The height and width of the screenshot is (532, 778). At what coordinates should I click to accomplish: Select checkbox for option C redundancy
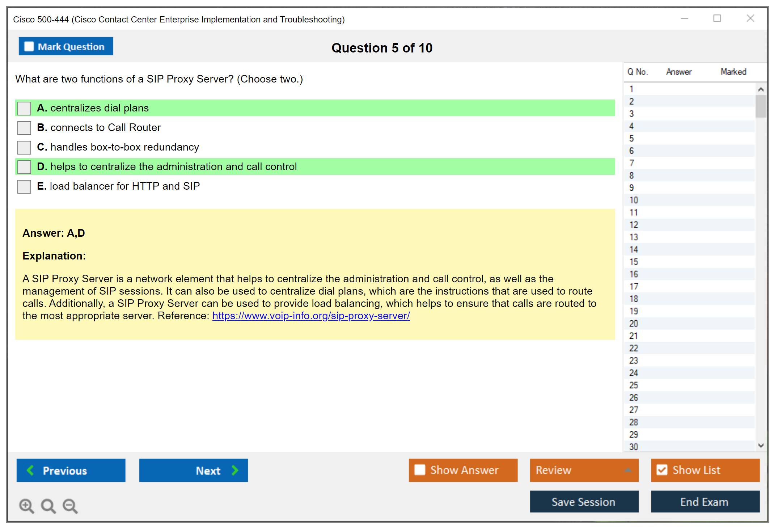tap(24, 147)
